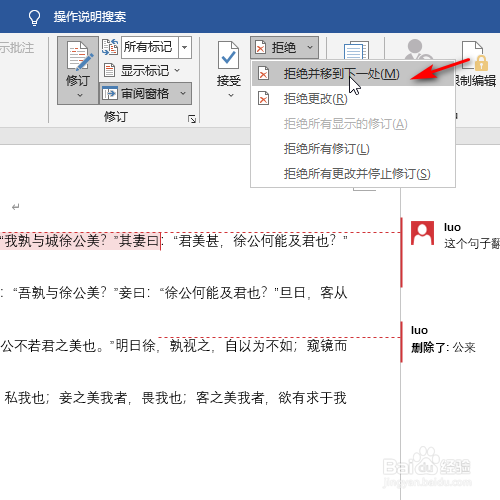Open luo's comment 这个句子

(471, 244)
